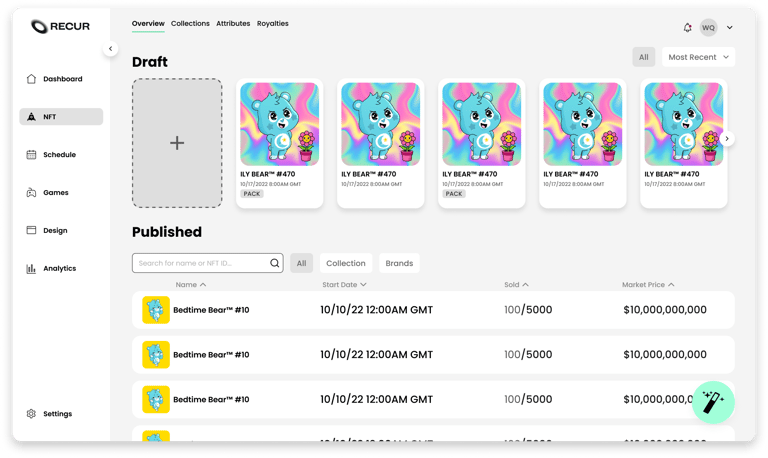Image resolution: width=768 pixels, height=458 pixels.
Task: Open the Settings gear icon
Action: point(31,414)
